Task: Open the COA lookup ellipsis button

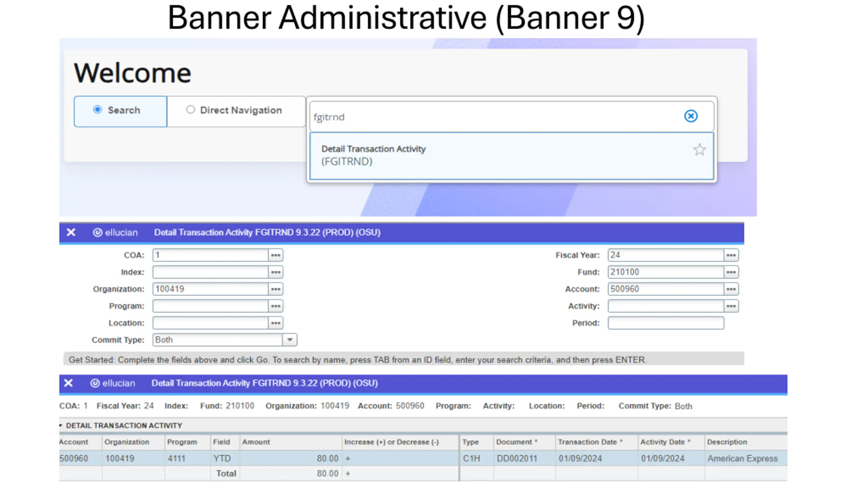Action: point(276,255)
